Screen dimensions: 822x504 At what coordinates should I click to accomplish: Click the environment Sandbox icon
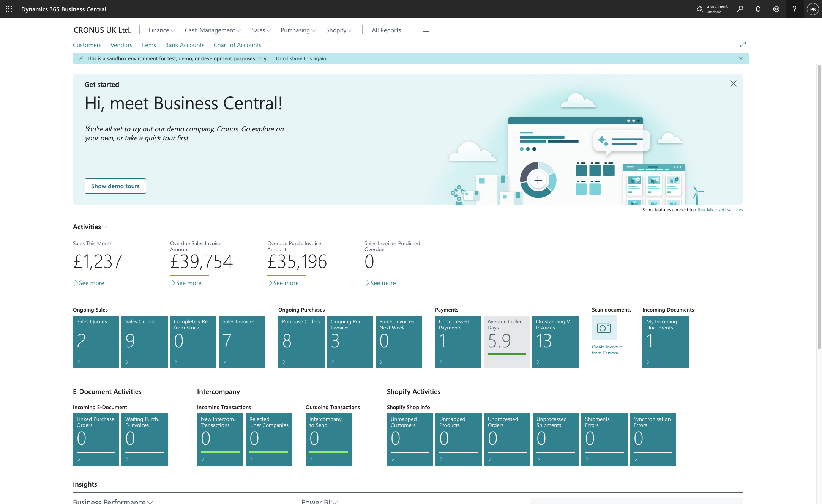pyautogui.click(x=700, y=9)
